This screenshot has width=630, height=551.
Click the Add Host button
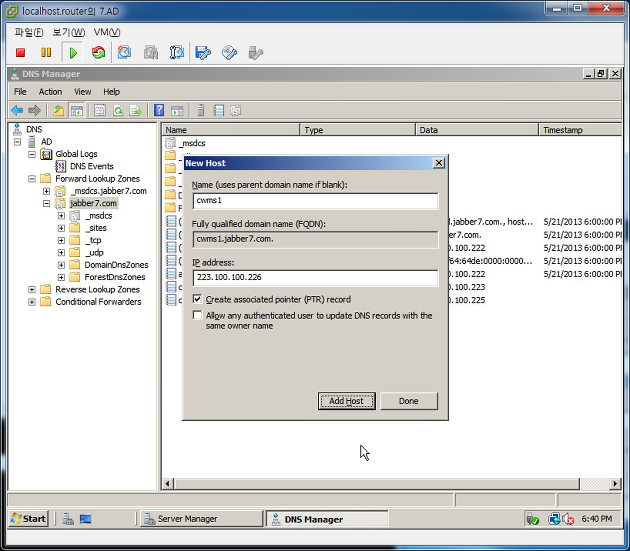point(346,401)
